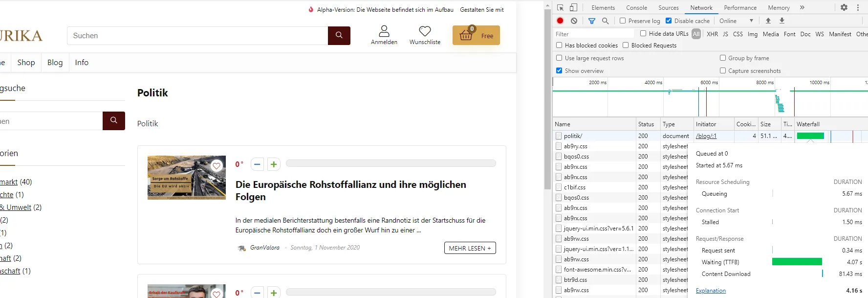Export HAR file download arrow

(782, 21)
